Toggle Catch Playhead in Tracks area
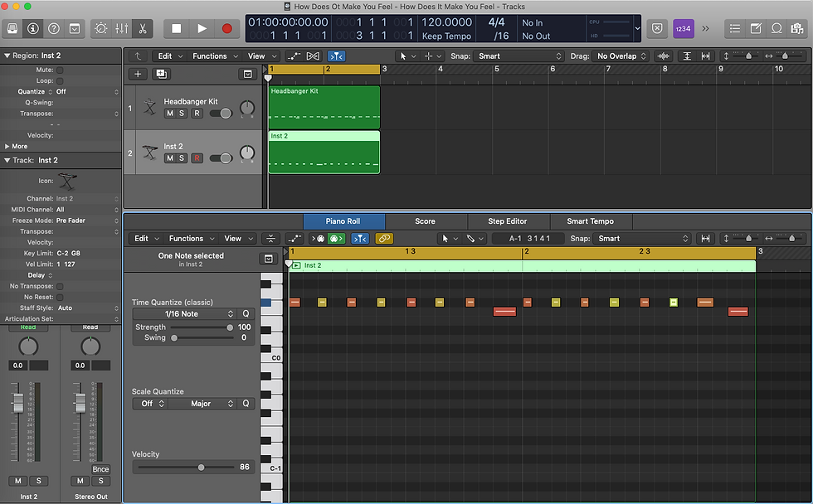The height and width of the screenshot is (504, 813). coord(337,56)
